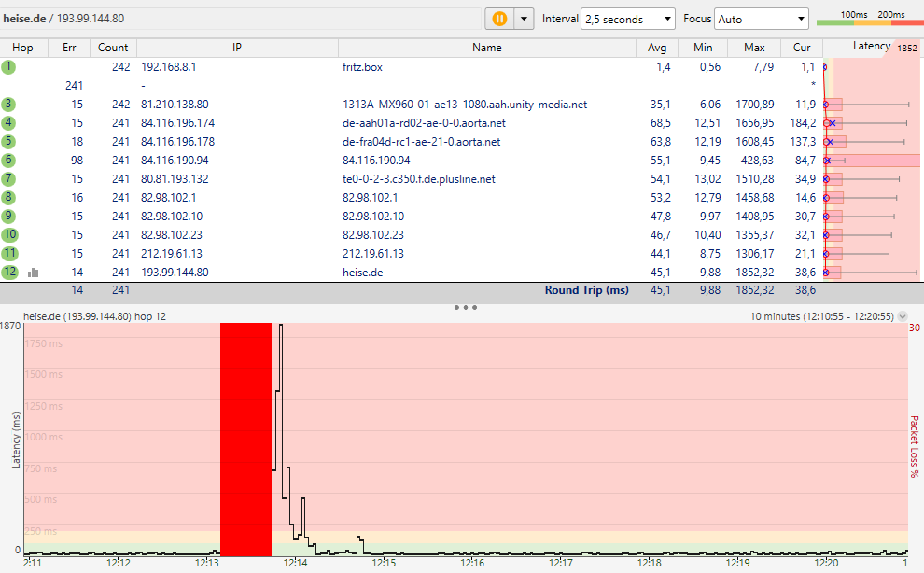Select the hop 7 green circle
Viewport: 924px width, 573px height.
tap(8, 178)
